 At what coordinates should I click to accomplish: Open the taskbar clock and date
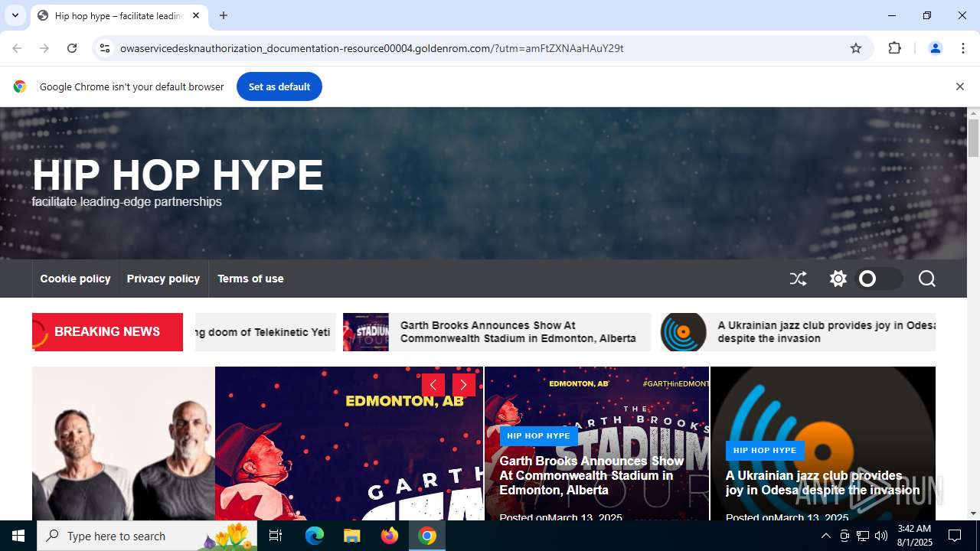point(914,536)
